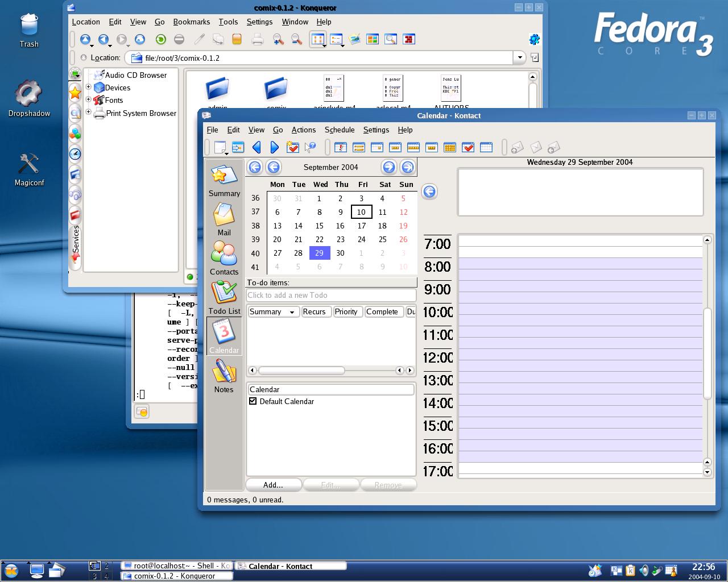728x582 pixels.
Task: Click the 'Click to add a new Todo' field
Action: (x=331, y=295)
